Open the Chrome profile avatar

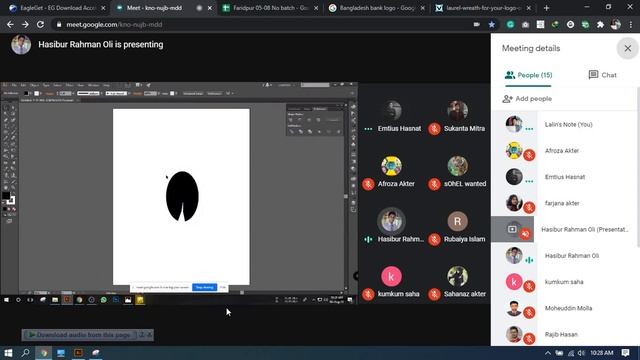click(616, 24)
